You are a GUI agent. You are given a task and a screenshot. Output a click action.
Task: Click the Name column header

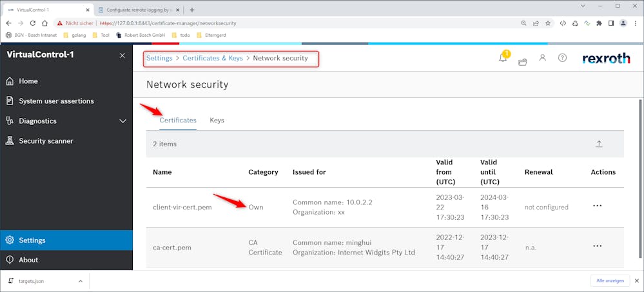click(162, 172)
